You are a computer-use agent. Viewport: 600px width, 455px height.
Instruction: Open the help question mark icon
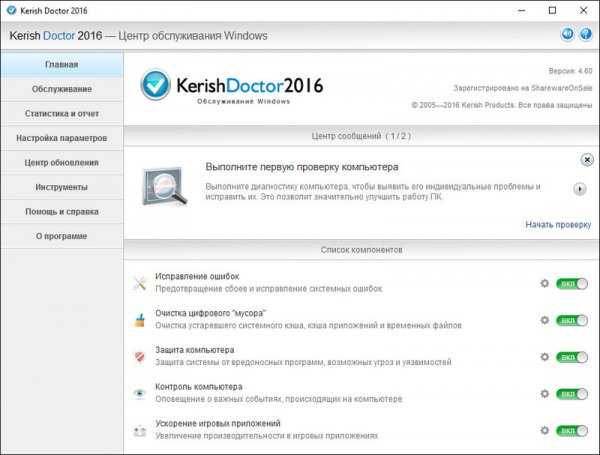pyautogui.click(x=585, y=34)
